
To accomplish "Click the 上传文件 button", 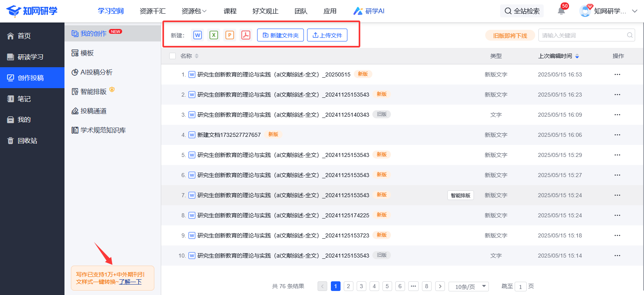I will pos(327,35).
